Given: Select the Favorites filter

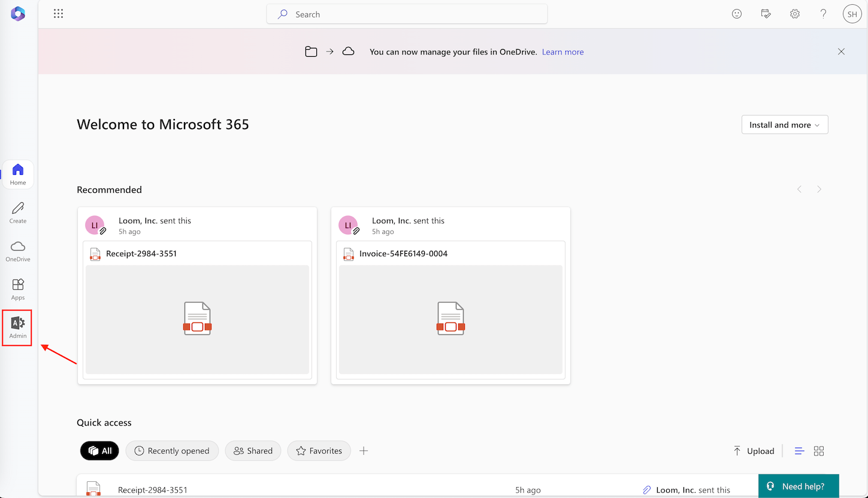Looking at the screenshot, I should (x=319, y=451).
